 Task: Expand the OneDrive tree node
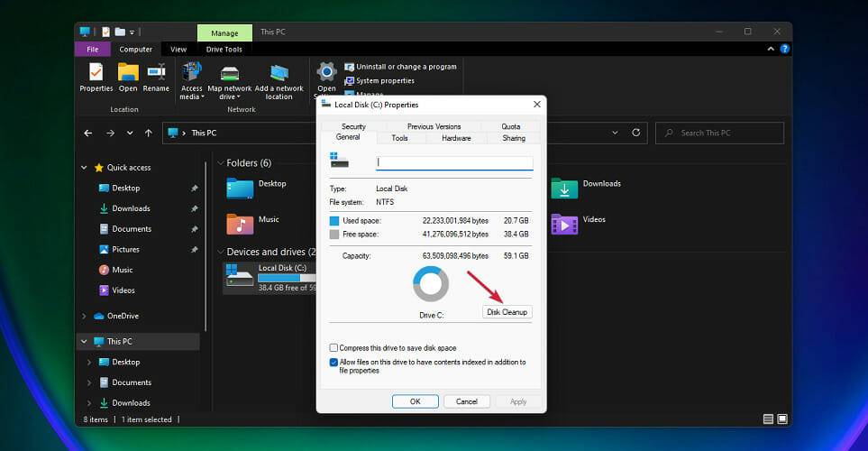coord(84,316)
